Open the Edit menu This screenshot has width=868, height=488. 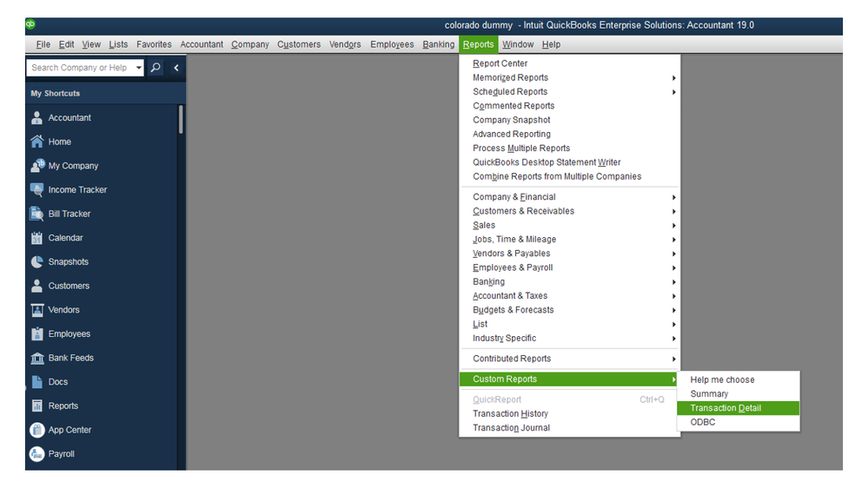pyautogui.click(x=66, y=44)
